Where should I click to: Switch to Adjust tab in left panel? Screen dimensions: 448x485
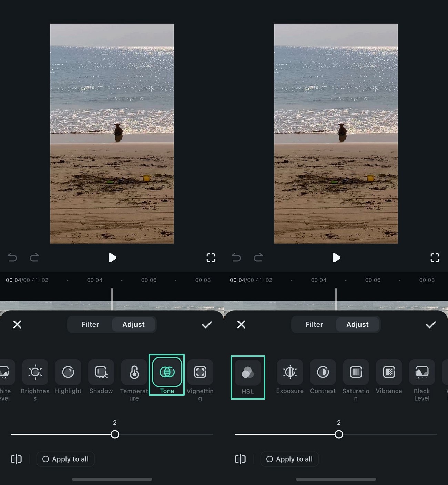pyautogui.click(x=133, y=324)
